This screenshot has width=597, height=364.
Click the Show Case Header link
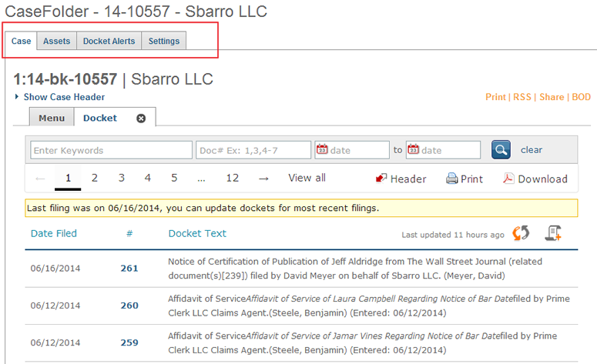pyautogui.click(x=64, y=97)
